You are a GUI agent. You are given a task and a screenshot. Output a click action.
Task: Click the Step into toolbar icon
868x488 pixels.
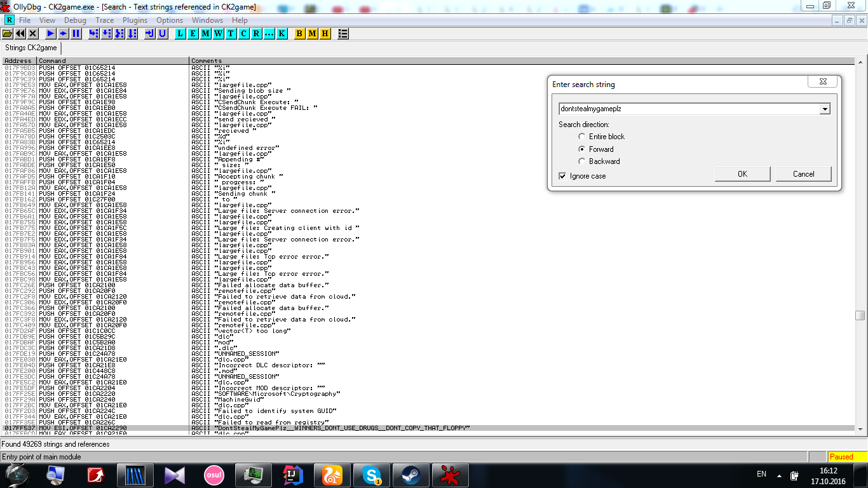(x=94, y=34)
